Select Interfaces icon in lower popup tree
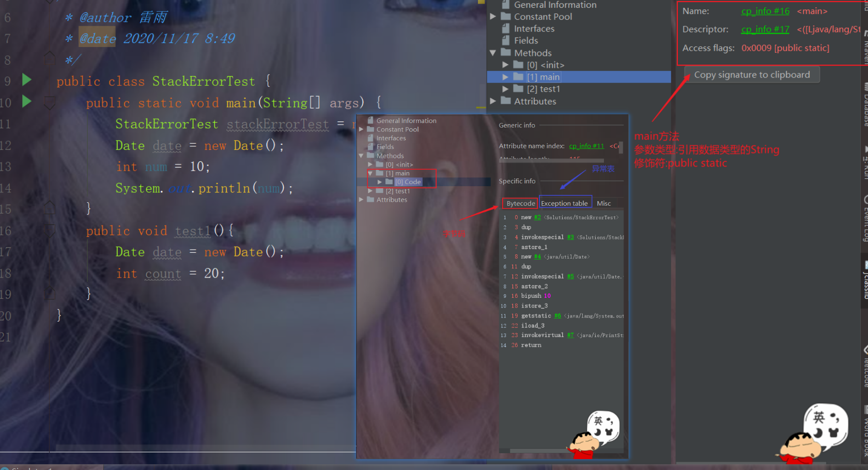The width and height of the screenshot is (868, 470). pyautogui.click(x=370, y=138)
